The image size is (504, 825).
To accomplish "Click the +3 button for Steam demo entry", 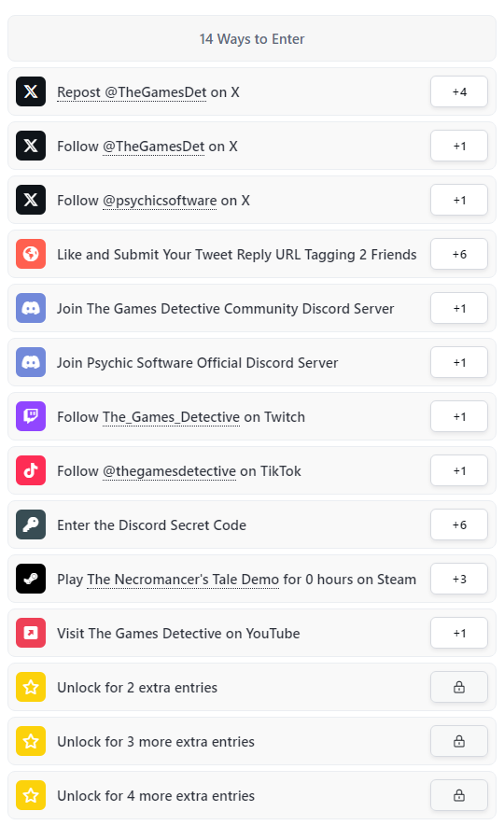I will (x=459, y=580).
